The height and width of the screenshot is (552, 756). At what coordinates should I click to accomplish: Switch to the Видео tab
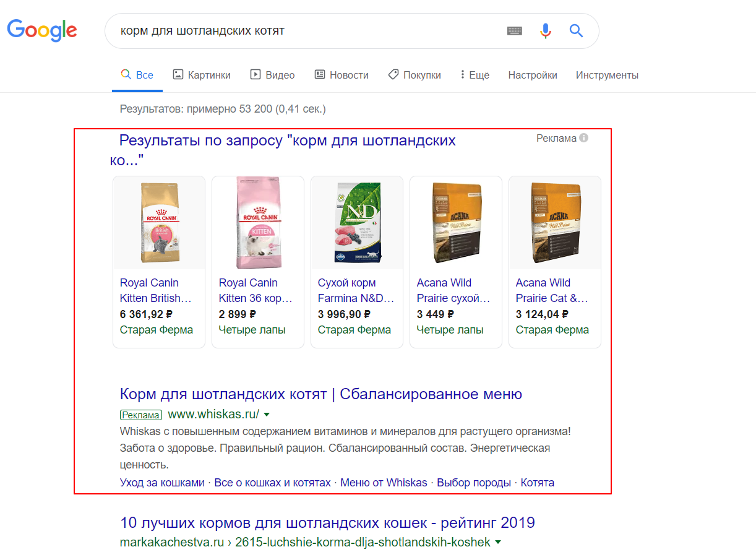coord(272,75)
